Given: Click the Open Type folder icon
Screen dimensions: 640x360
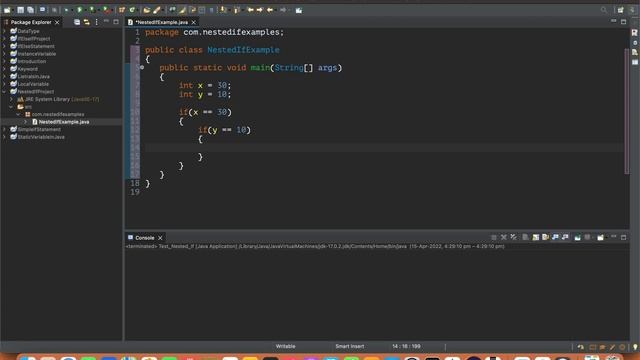Looking at the screenshot, I should pyautogui.click(x=147, y=10).
